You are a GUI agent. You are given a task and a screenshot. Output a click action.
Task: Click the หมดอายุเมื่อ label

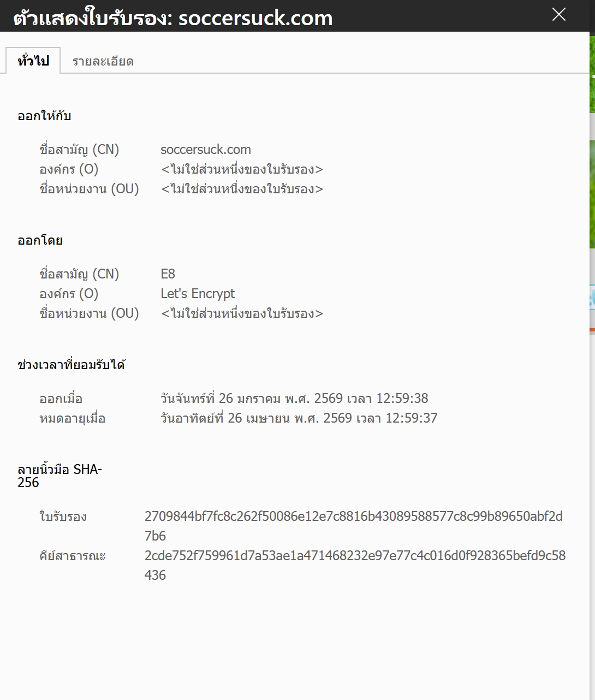click(72, 418)
